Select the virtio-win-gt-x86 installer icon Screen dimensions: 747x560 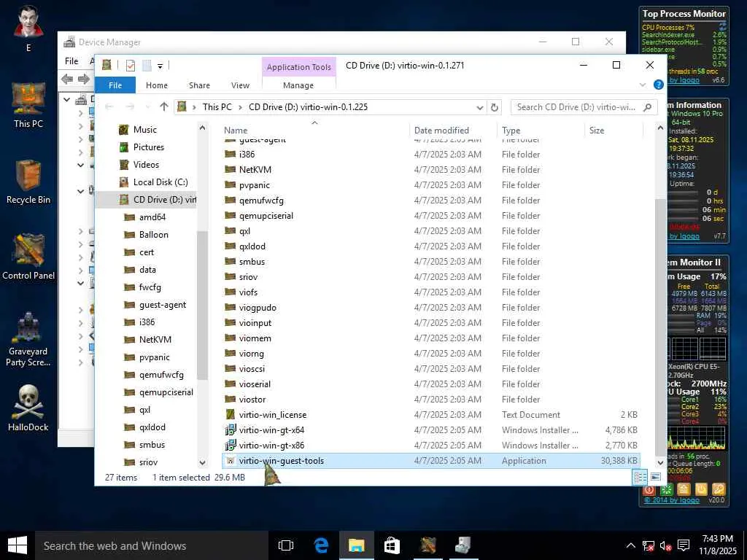pos(230,446)
